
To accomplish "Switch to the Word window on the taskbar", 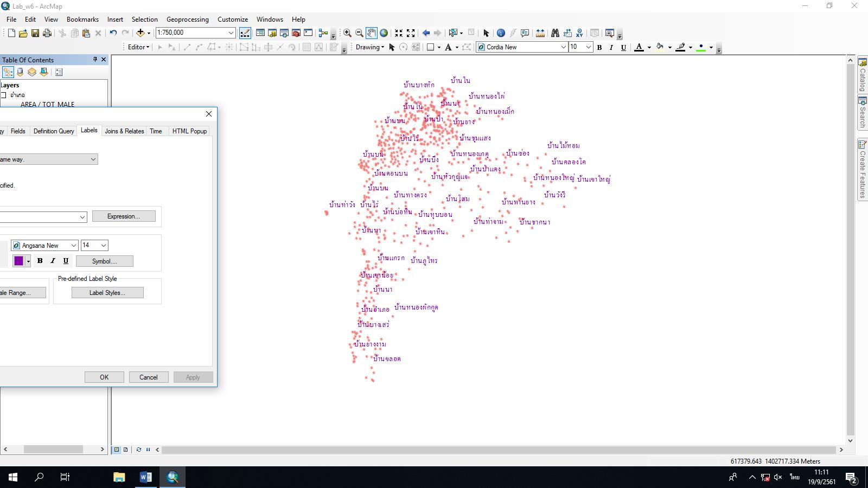I will pos(145,478).
